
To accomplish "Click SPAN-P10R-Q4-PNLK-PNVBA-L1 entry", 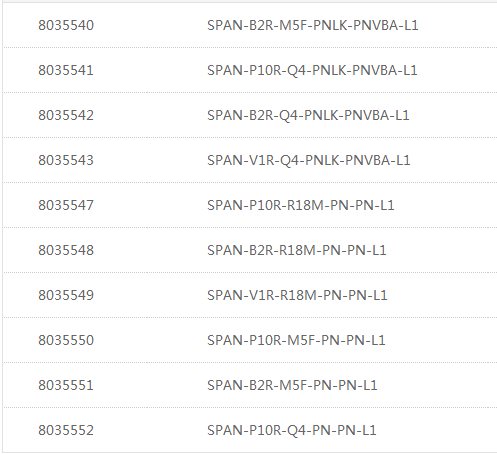I will tap(312, 70).
